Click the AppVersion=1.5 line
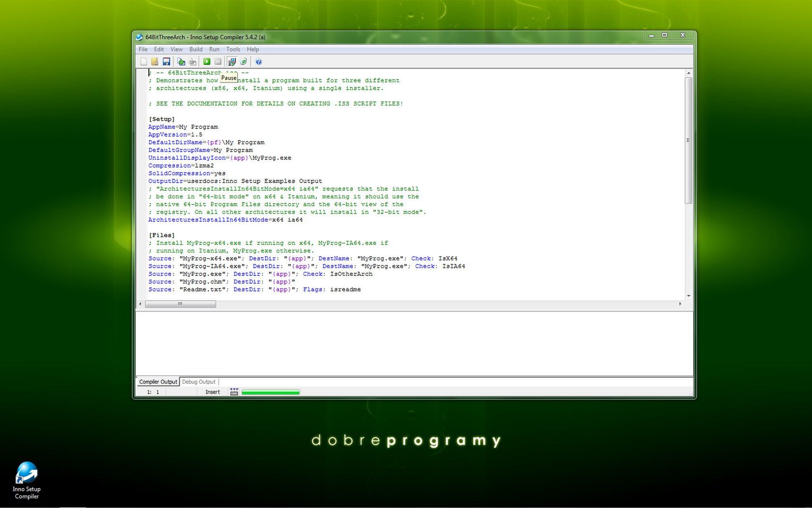Screen dimensions: 812x508 click(175, 134)
